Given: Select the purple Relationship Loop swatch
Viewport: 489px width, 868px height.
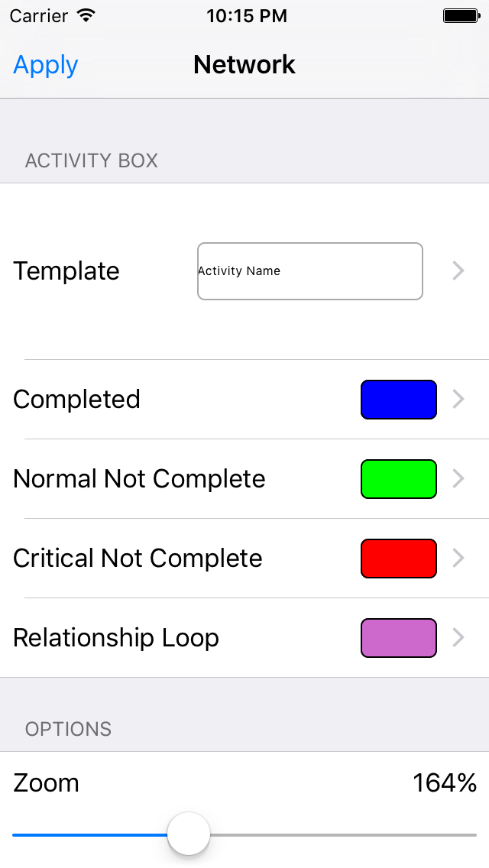Looking at the screenshot, I should [x=398, y=638].
